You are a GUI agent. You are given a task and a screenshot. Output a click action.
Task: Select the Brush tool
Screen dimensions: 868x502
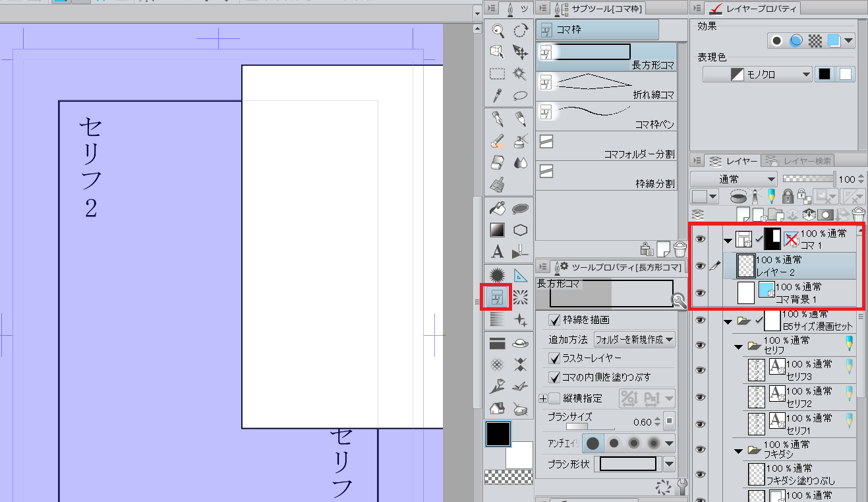point(498,141)
